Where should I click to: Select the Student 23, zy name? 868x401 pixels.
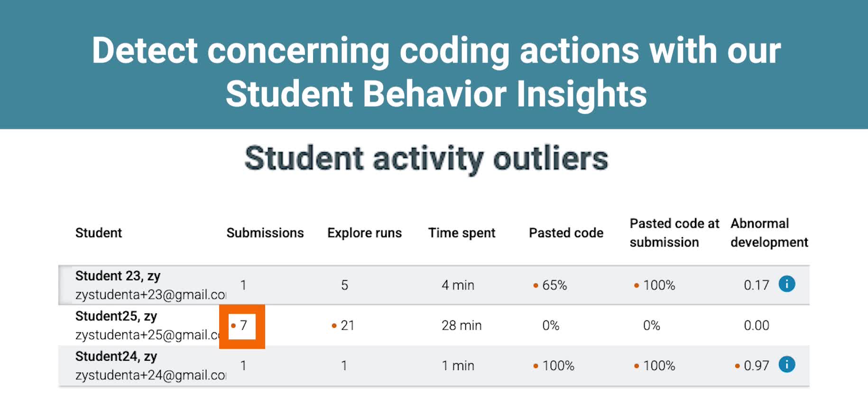[118, 276]
